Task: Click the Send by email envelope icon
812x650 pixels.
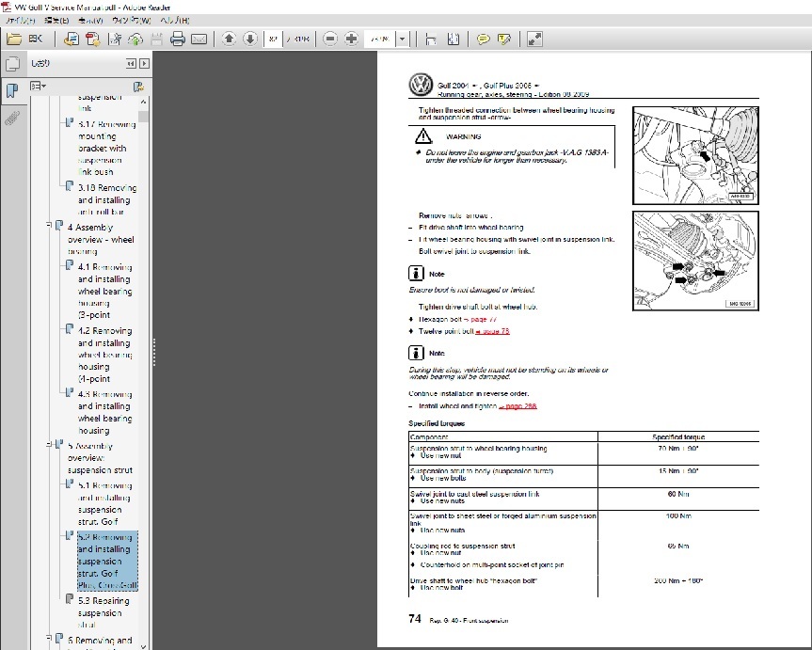Action: coord(199,39)
